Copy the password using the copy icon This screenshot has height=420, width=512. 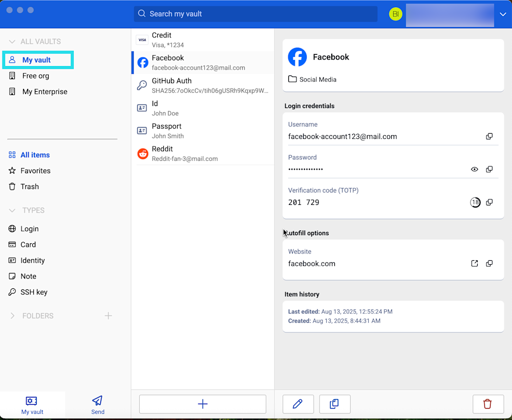489,169
